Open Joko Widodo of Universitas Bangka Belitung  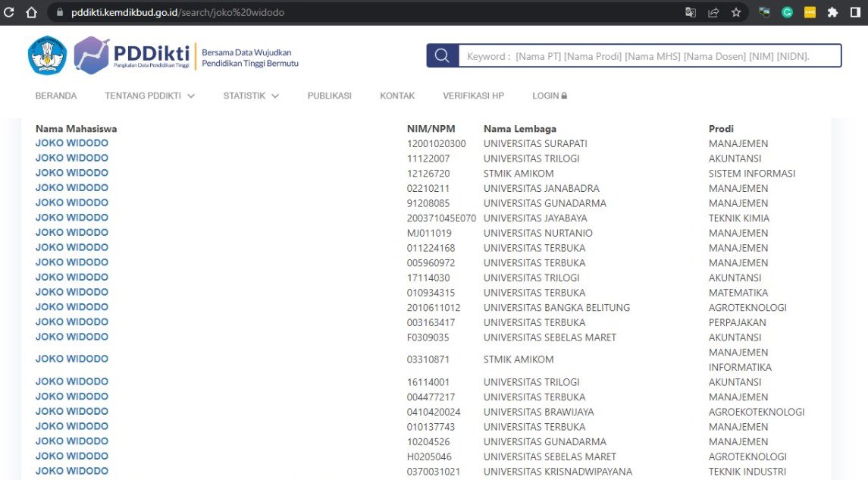point(72,307)
